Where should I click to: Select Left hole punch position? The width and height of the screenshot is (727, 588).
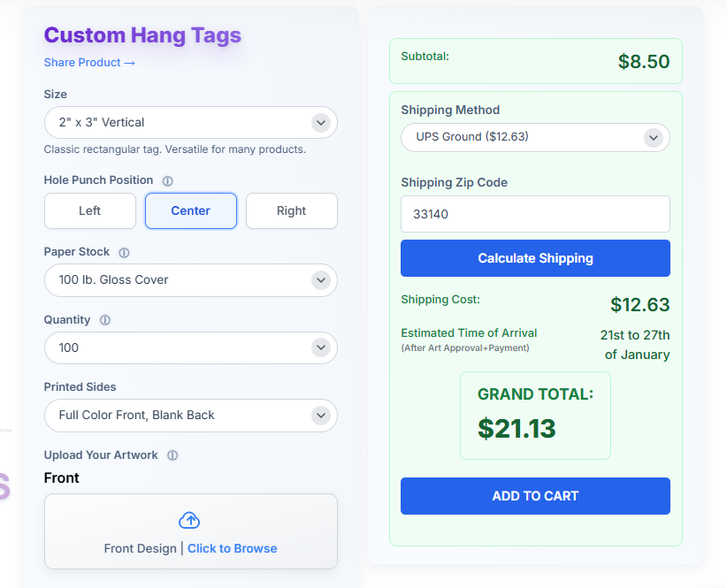(x=90, y=210)
